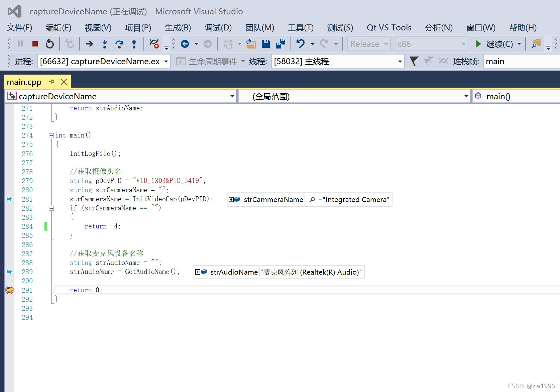Click the Step Out icon
Image resolution: width=560 pixels, height=392 pixels.
[134, 44]
